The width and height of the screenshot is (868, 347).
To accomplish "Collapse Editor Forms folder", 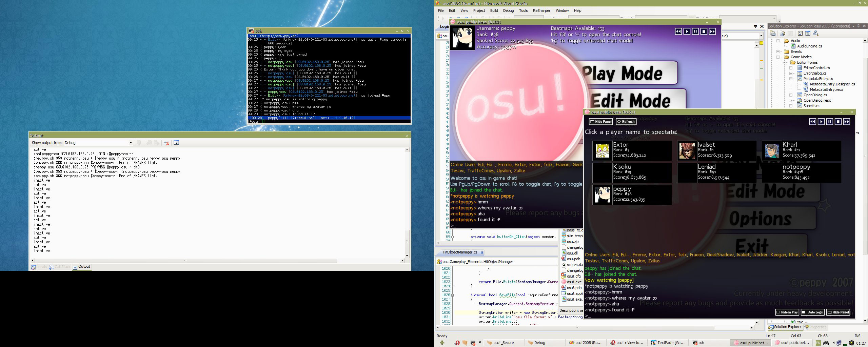I will click(784, 62).
